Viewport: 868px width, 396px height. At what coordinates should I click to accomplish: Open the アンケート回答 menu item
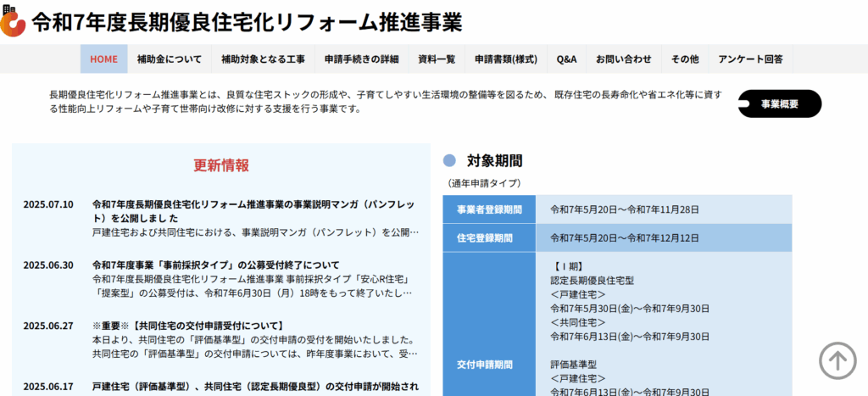click(751, 59)
